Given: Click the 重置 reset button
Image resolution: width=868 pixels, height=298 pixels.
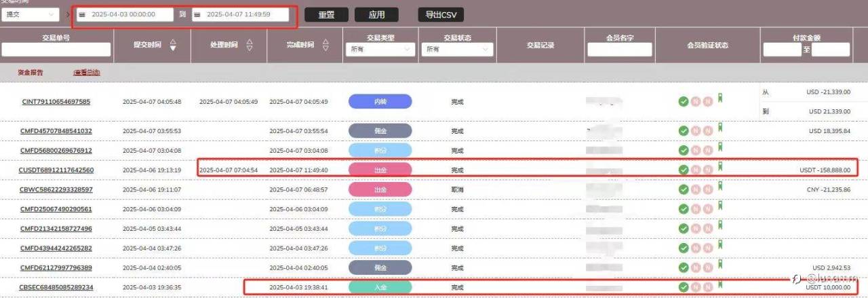Looking at the screenshot, I should [327, 14].
